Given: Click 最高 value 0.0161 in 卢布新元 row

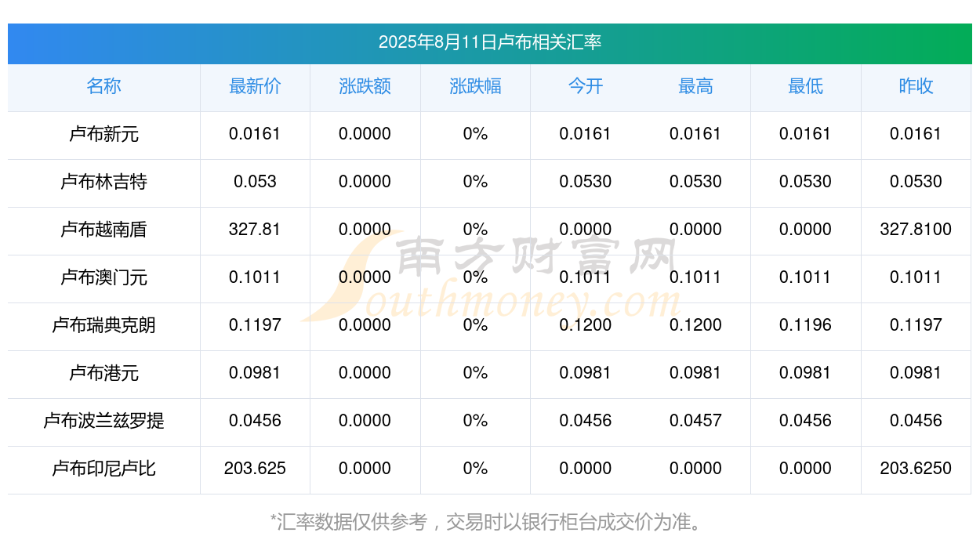Looking at the screenshot, I should point(695,134).
